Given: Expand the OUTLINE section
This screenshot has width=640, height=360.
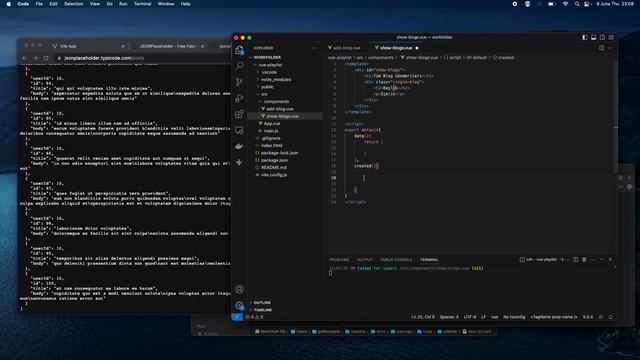Looking at the screenshot, I should [x=262, y=302].
